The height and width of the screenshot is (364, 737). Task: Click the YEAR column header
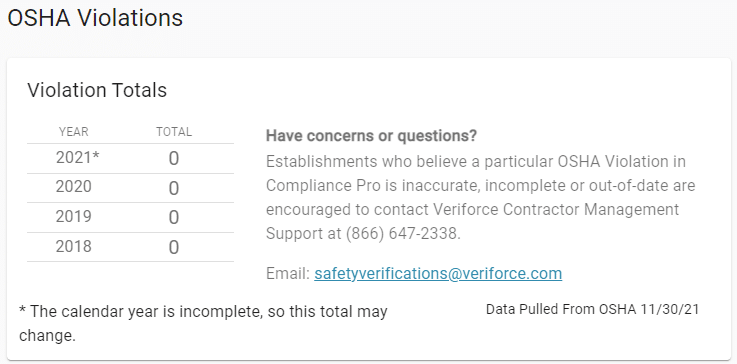tap(74, 132)
